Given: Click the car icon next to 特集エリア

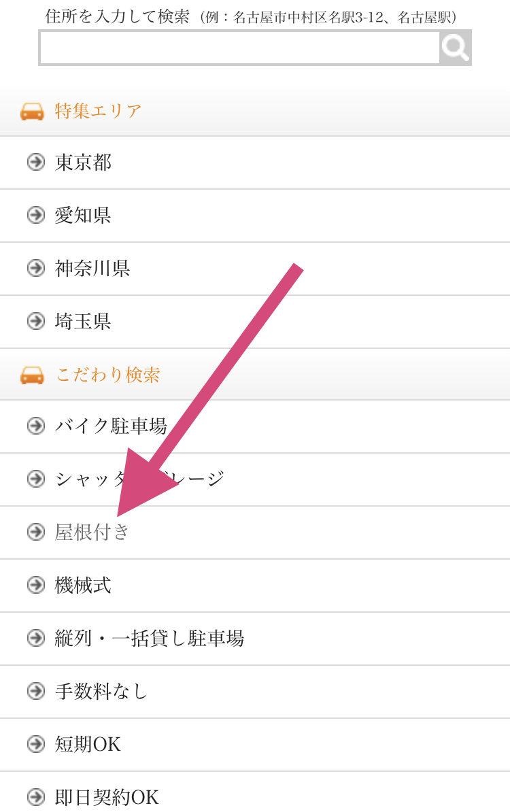Looking at the screenshot, I should click(32, 111).
